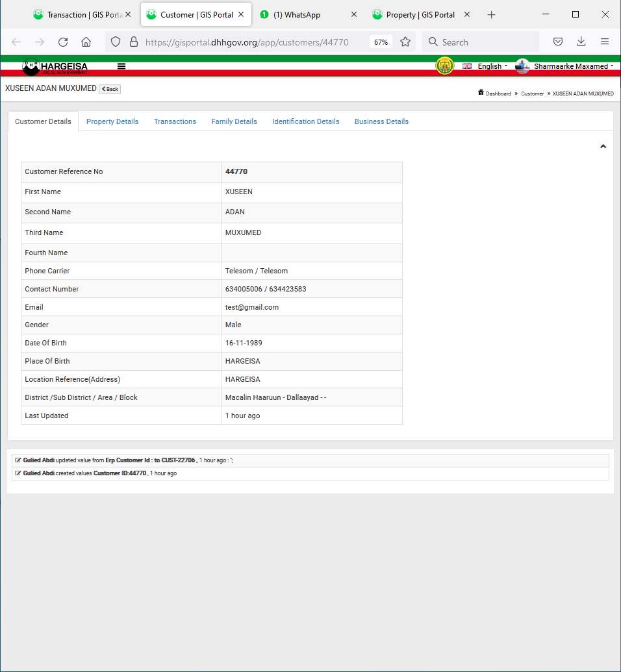Click the Telesom / Telesom carrier value
The height and width of the screenshot is (672, 621).
tap(257, 271)
